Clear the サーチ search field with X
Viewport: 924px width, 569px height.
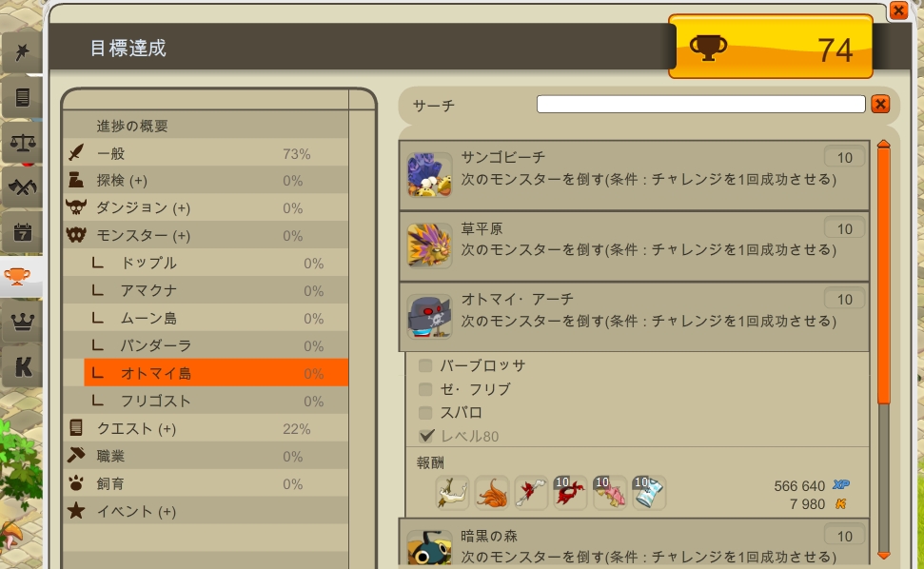click(x=880, y=105)
